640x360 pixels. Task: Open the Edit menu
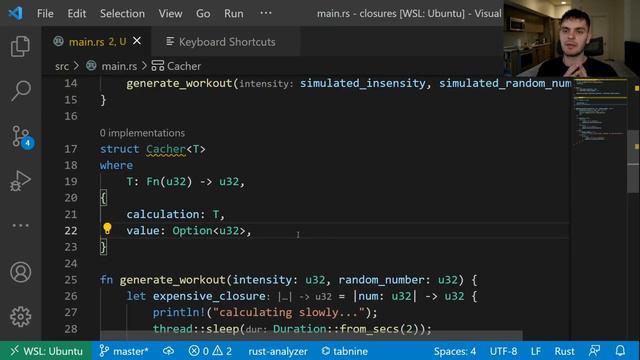77,13
